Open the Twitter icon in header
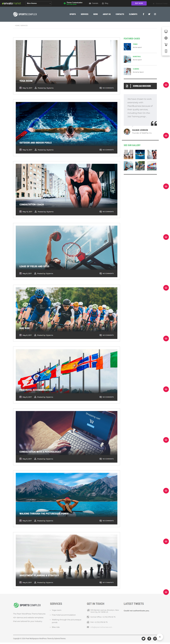Image resolution: width=170 pixels, height=644 pixels. (x=149, y=14)
